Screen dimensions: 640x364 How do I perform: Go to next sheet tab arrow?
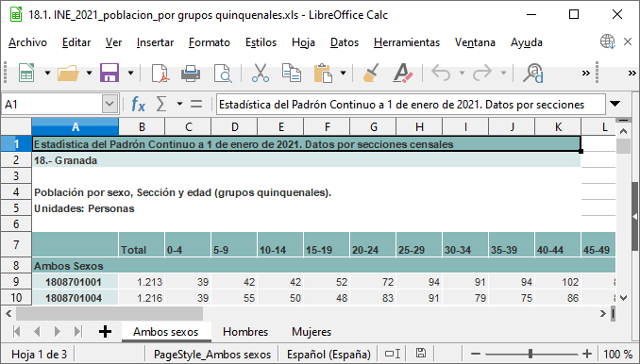point(58,331)
